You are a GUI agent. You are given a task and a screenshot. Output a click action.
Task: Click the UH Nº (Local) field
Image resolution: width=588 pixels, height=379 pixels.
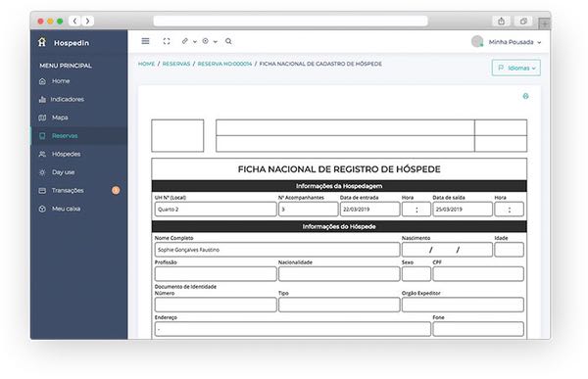coord(216,210)
